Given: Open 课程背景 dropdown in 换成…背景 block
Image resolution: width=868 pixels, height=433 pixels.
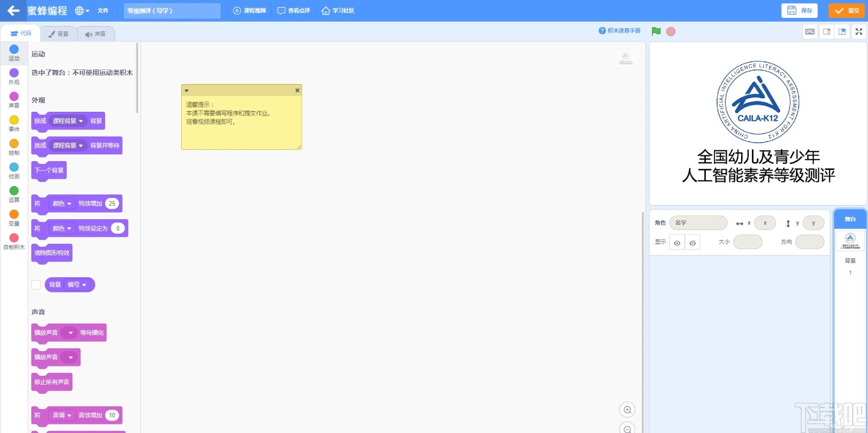Looking at the screenshot, I should [x=68, y=121].
